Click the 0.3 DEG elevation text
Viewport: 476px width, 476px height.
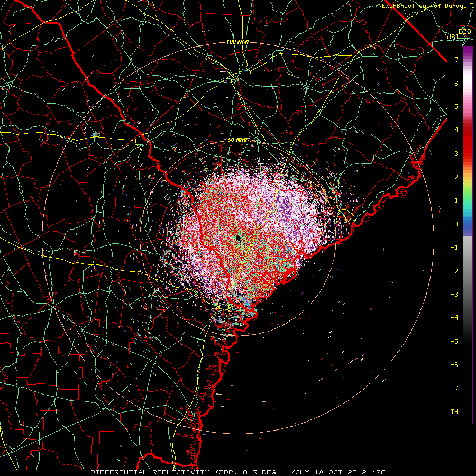point(259,472)
